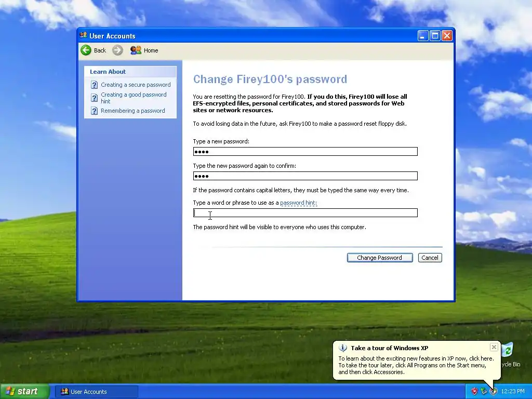This screenshot has width=532, height=399.
Task: Open the Remembering a password topic
Action: pyautogui.click(x=132, y=111)
